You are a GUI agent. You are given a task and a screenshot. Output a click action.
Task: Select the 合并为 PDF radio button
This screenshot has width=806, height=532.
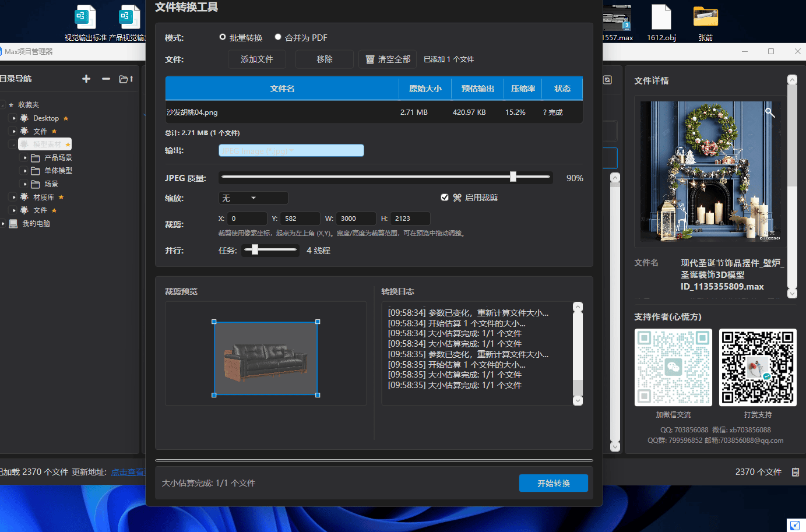click(278, 37)
